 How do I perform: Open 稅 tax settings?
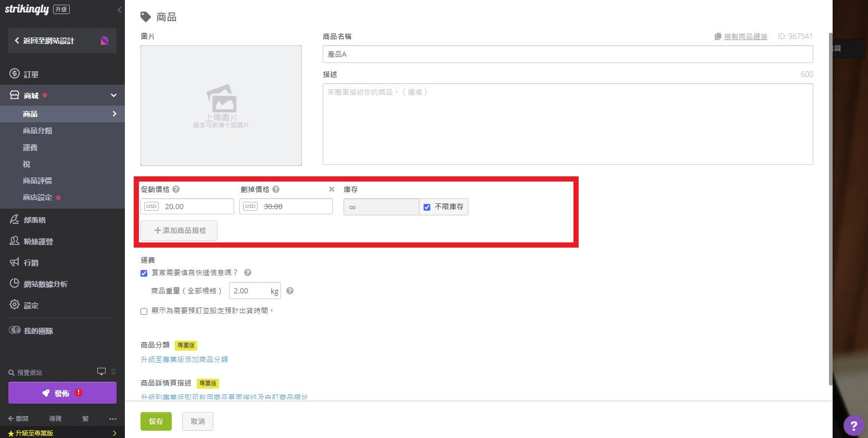point(27,164)
